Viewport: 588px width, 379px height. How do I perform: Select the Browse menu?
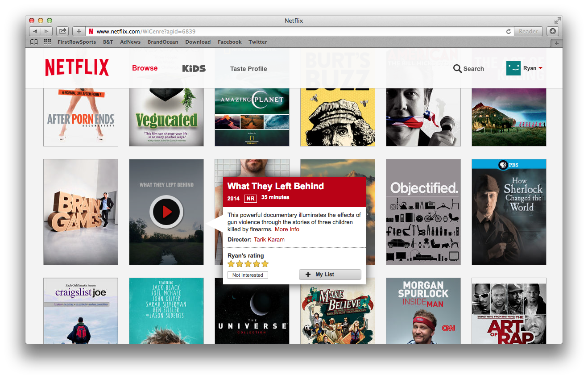click(145, 68)
